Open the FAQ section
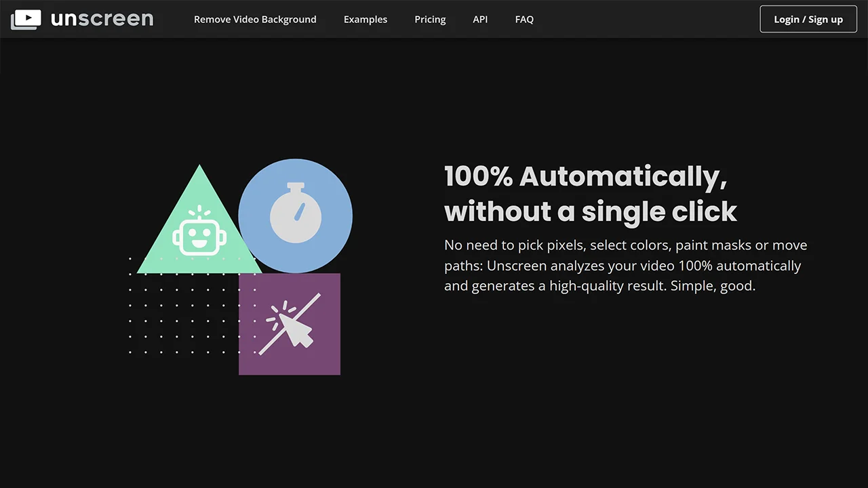The image size is (868, 488). coord(524,19)
